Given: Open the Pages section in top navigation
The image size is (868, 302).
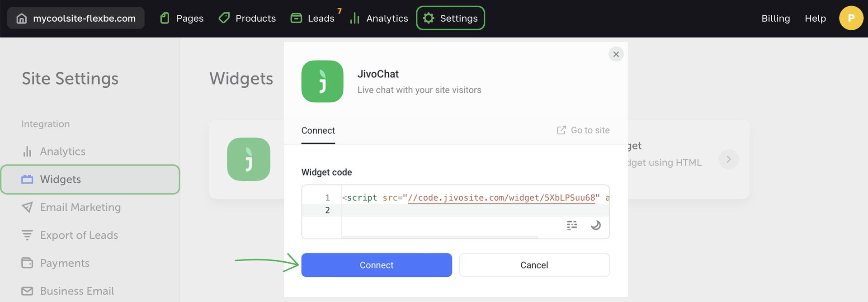Looking at the screenshot, I should [x=182, y=19].
